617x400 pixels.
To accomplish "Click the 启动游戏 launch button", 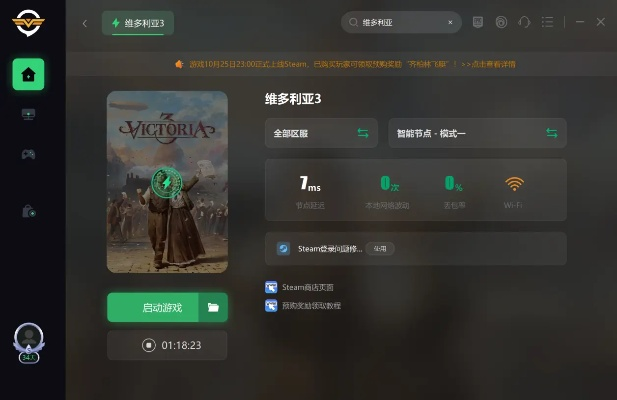I will click(153, 307).
